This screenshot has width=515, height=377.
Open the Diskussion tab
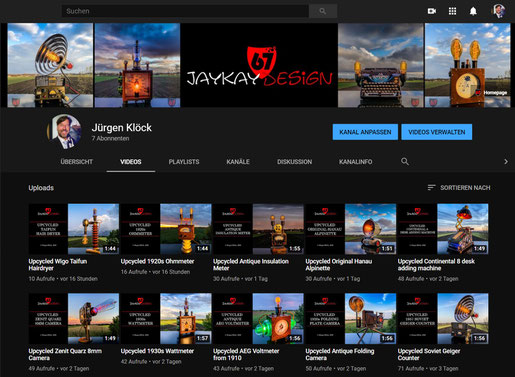tap(294, 162)
